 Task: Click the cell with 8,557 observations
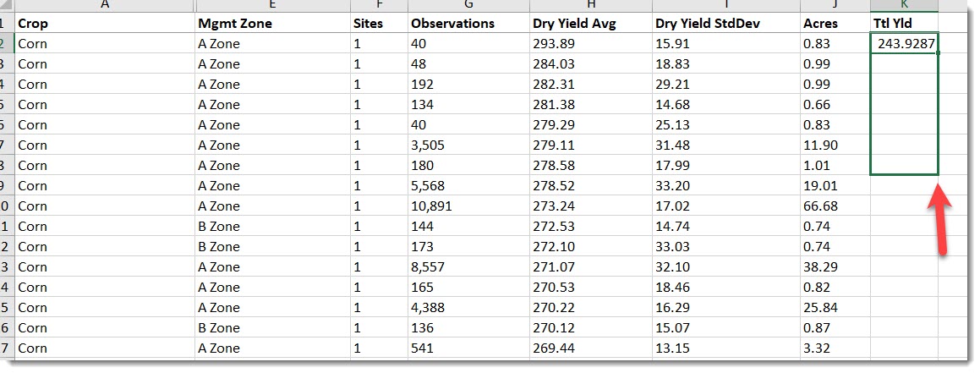467,267
